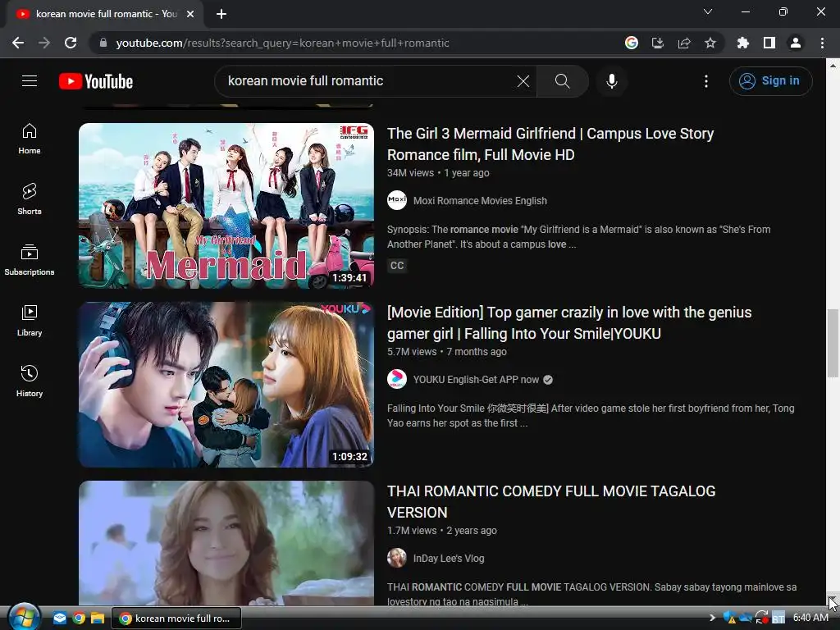Click the browser address bar URL
This screenshot has height=630, width=840.
coord(282,43)
